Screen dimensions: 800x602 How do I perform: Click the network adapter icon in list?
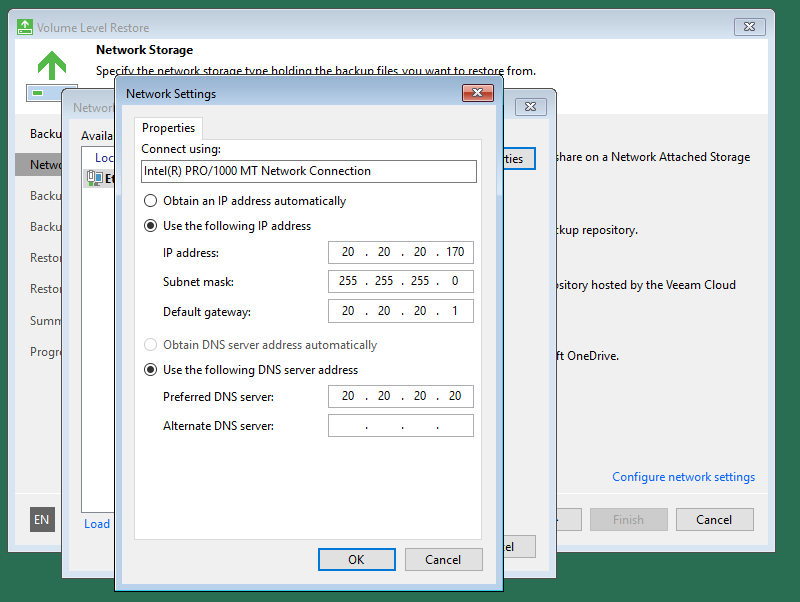click(x=94, y=178)
